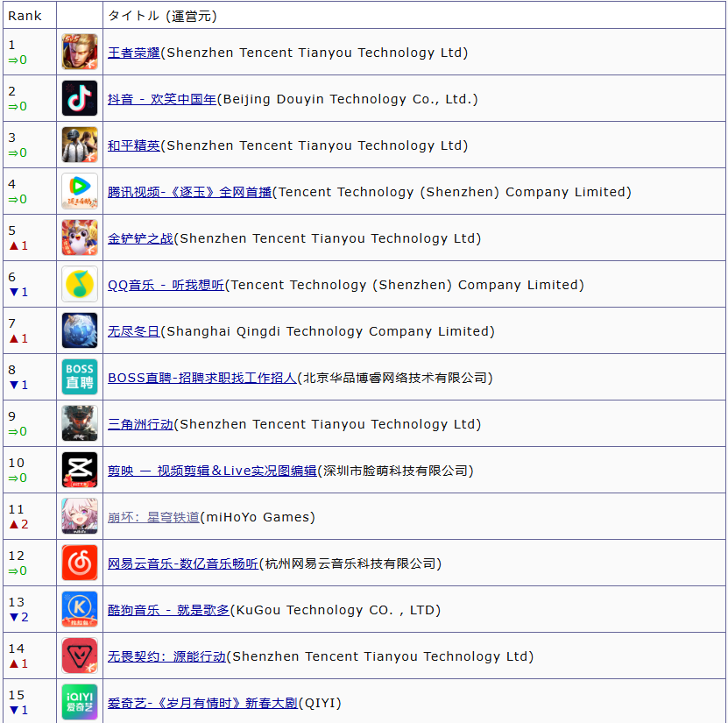The height and width of the screenshot is (723, 728).
Task: Click the Beijing Douyin Technology Co., Ltd. text
Action: tap(347, 99)
